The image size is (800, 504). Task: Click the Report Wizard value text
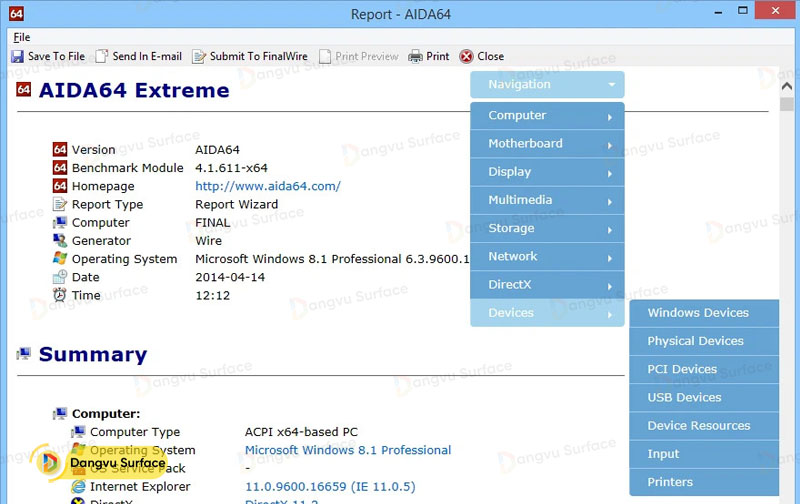237,205
